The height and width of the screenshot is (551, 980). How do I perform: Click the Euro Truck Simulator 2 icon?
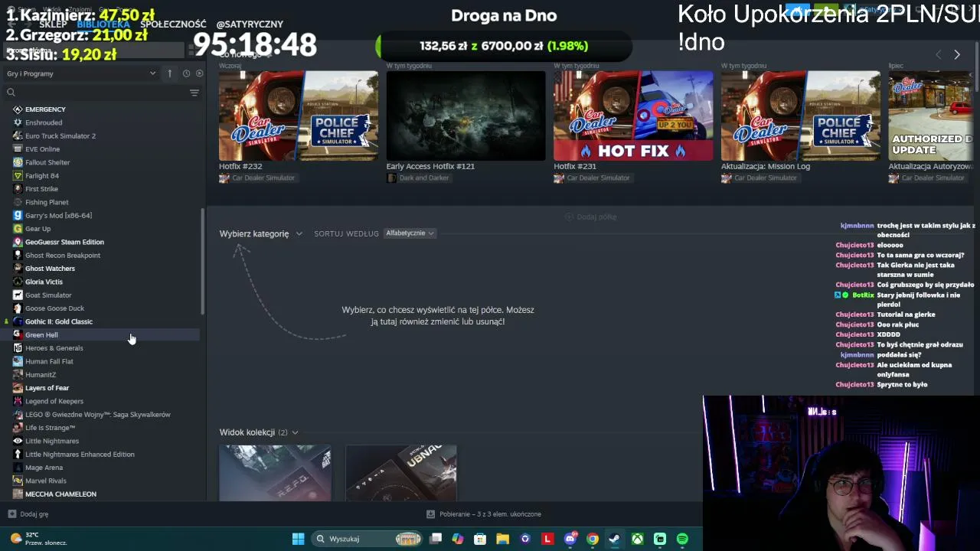point(18,136)
